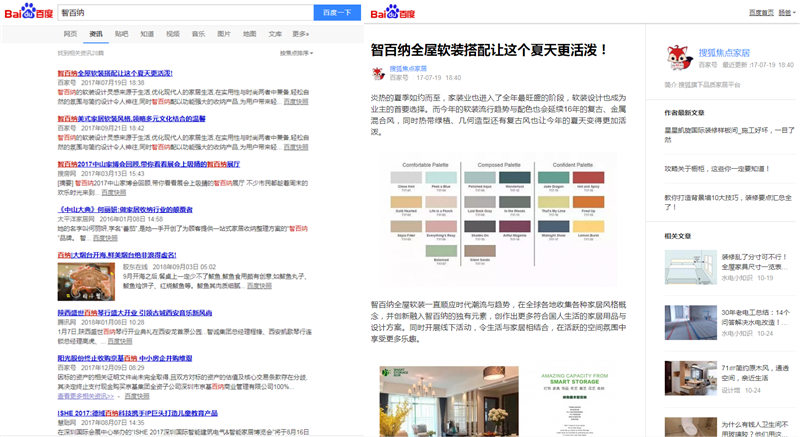Open related article 71㎡简约原木风

(755, 373)
